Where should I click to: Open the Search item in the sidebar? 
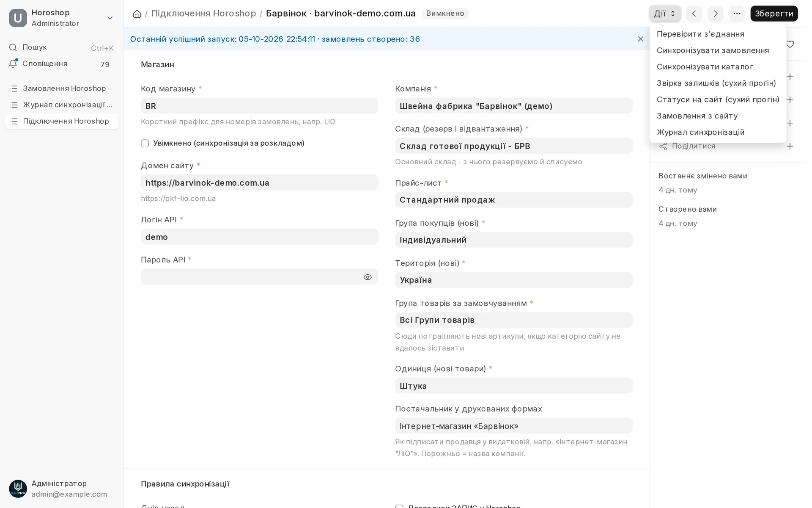tap(62, 47)
